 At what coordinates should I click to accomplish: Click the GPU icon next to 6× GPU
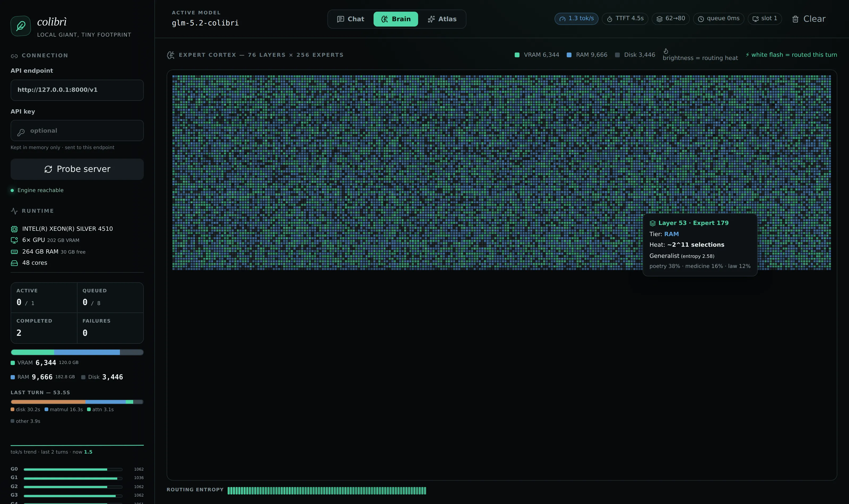14,240
